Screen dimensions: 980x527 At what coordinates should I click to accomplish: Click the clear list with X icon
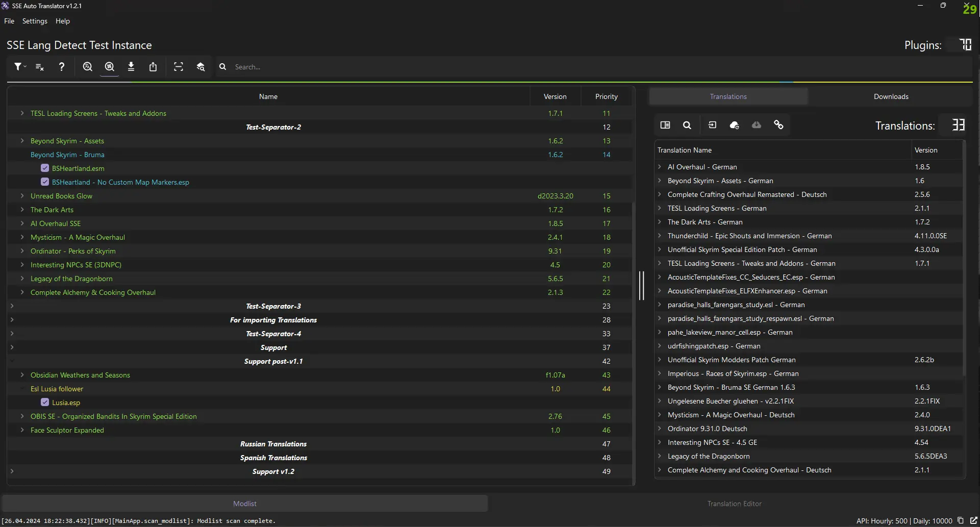coord(40,67)
